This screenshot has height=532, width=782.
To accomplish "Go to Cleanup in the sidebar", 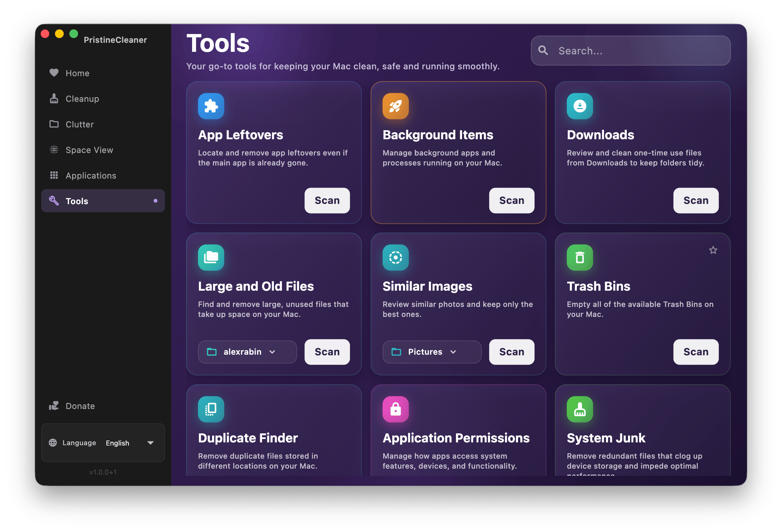I will click(103, 99).
